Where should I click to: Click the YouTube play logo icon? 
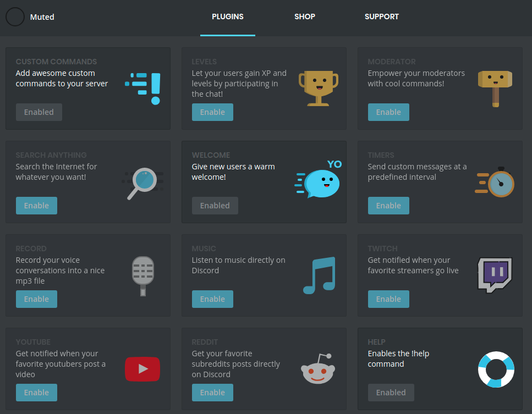coord(142,369)
